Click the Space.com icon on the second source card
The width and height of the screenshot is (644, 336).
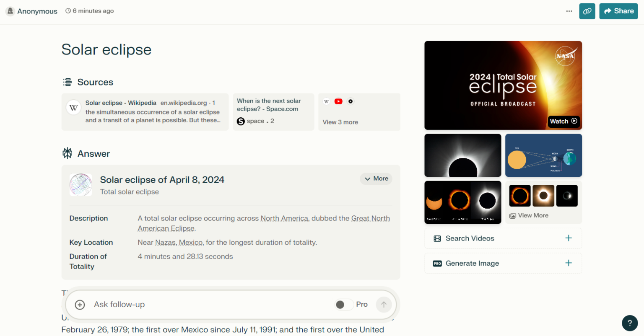coord(241,121)
